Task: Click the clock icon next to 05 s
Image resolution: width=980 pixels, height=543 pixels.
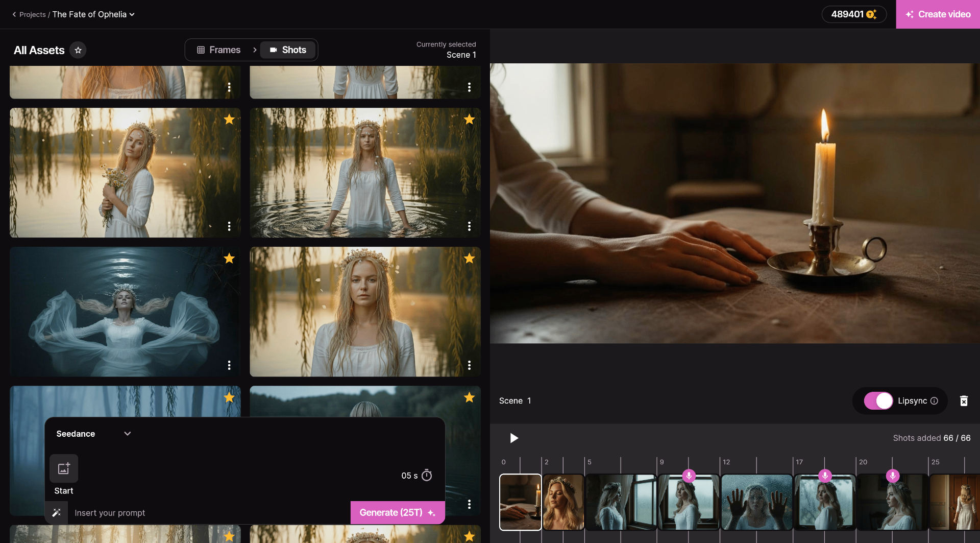Action: point(427,476)
